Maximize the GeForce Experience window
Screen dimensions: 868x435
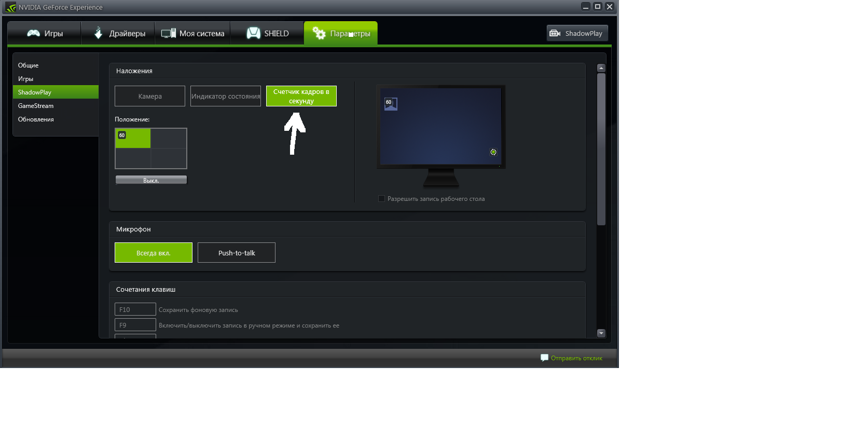598,7
